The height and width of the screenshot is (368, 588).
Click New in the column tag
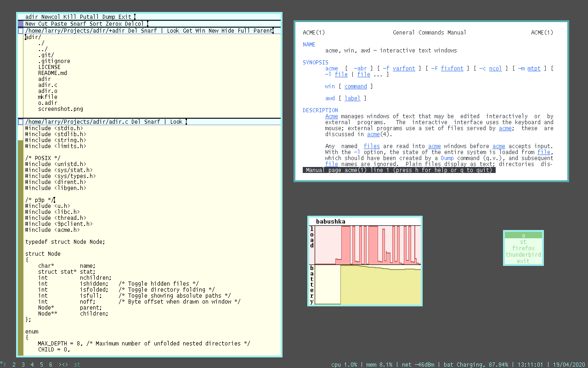[30, 24]
